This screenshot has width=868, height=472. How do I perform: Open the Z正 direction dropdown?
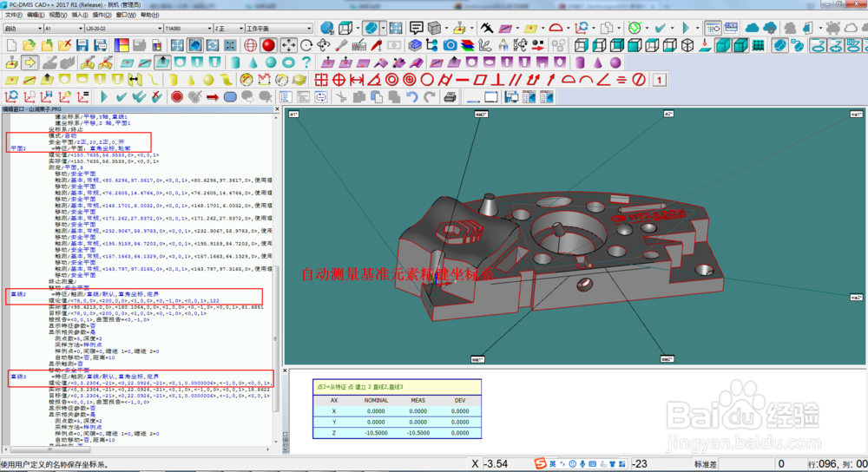[x=228, y=29]
